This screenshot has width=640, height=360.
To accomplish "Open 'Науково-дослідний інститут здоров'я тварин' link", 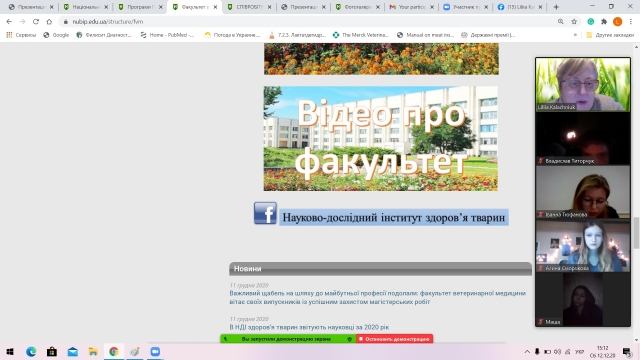I will point(394,218).
